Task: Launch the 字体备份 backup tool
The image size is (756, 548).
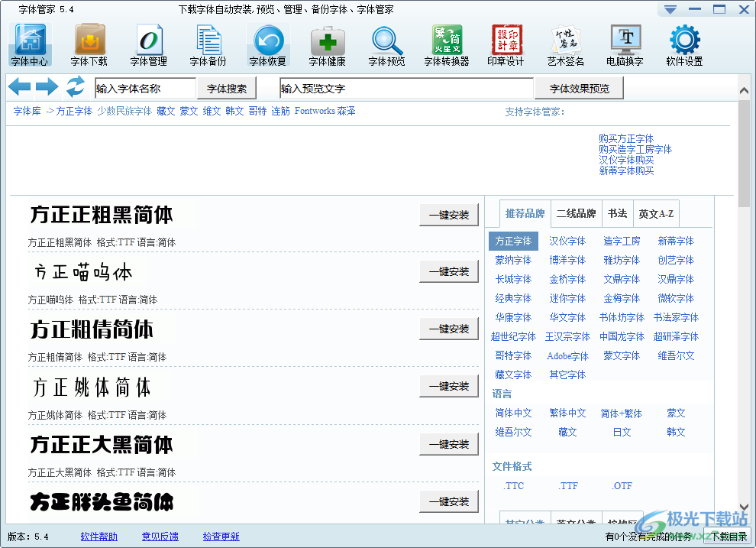Action: pos(208,44)
